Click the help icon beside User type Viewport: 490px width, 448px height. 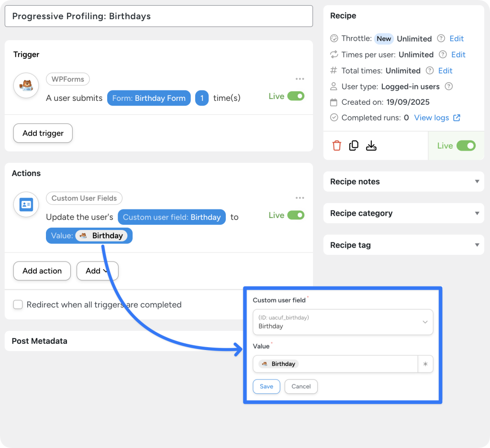[449, 87]
